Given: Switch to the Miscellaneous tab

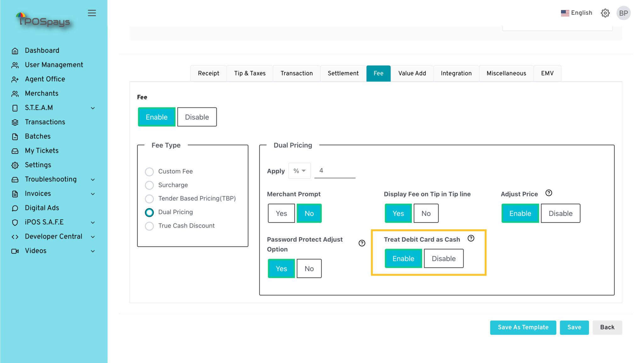Looking at the screenshot, I should [507, 73].
